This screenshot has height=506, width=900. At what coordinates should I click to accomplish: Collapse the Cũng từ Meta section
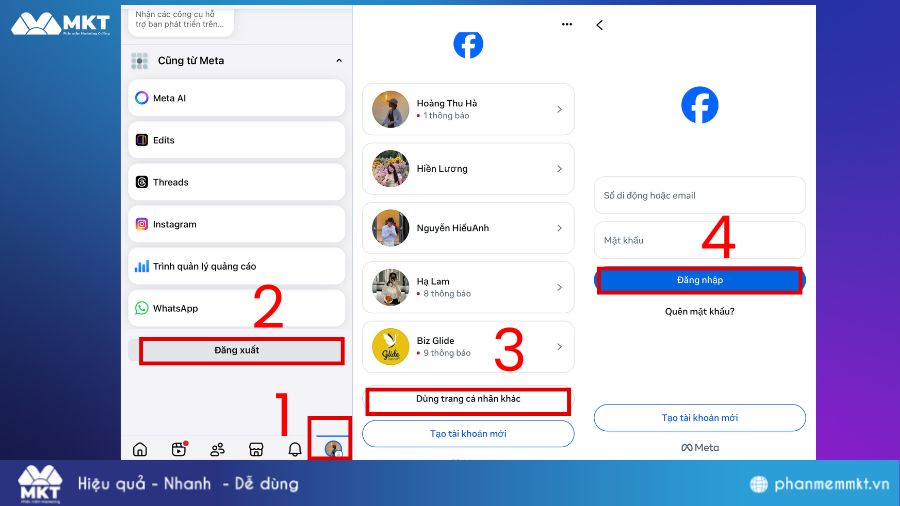[339, 60]
